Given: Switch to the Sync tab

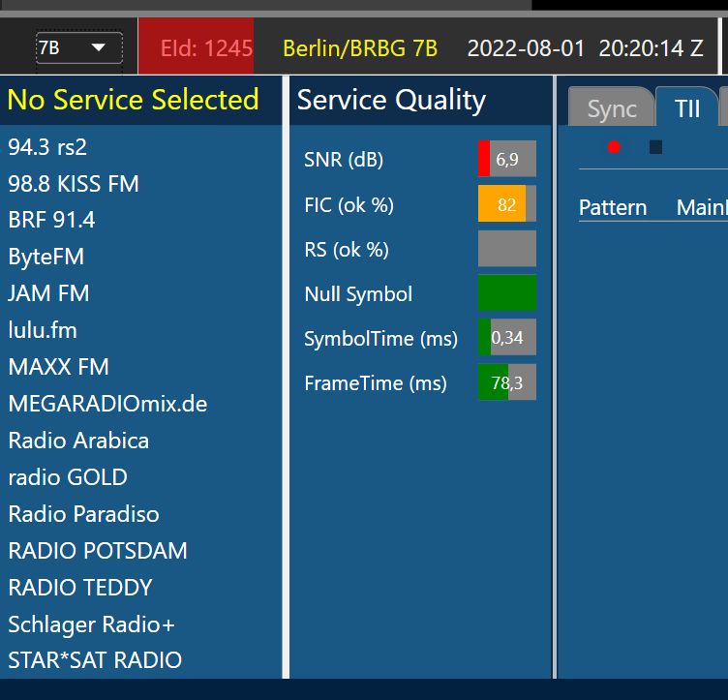Looking at the screenshot, I should [612, 108].
